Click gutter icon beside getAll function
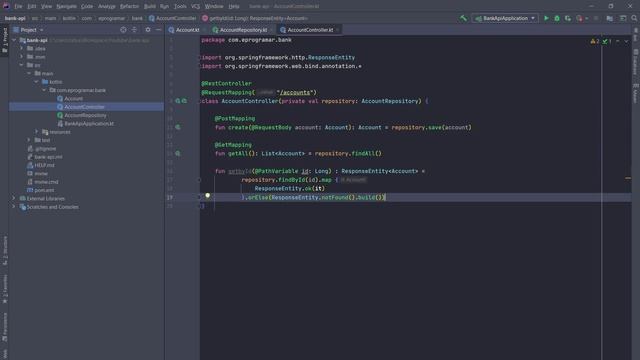This screenshot has height=360, width=640. 178,154
